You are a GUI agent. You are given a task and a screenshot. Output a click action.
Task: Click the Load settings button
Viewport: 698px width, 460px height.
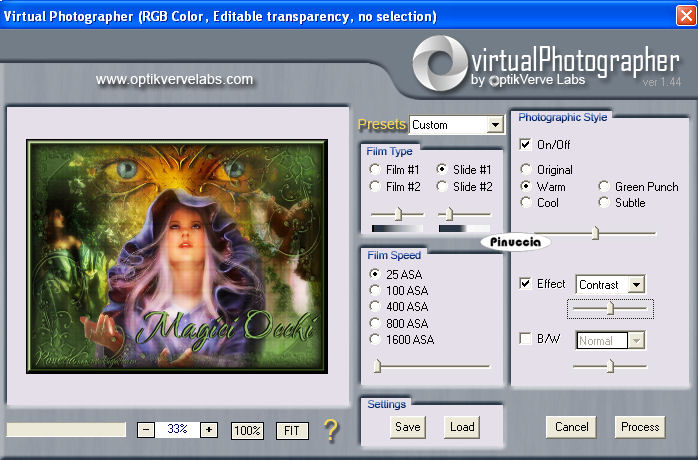tap(462, 427)
